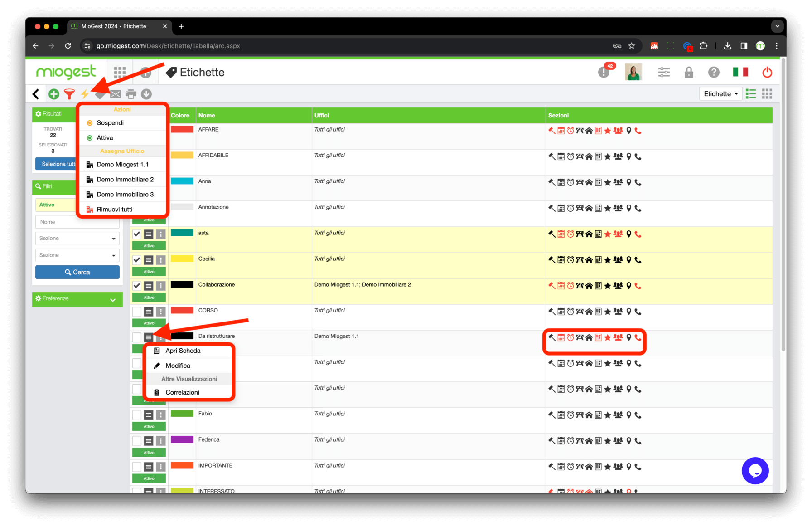This screenshot has width=812, height=527.
Task: Click the green add new label icon
Action: point(54,94)
